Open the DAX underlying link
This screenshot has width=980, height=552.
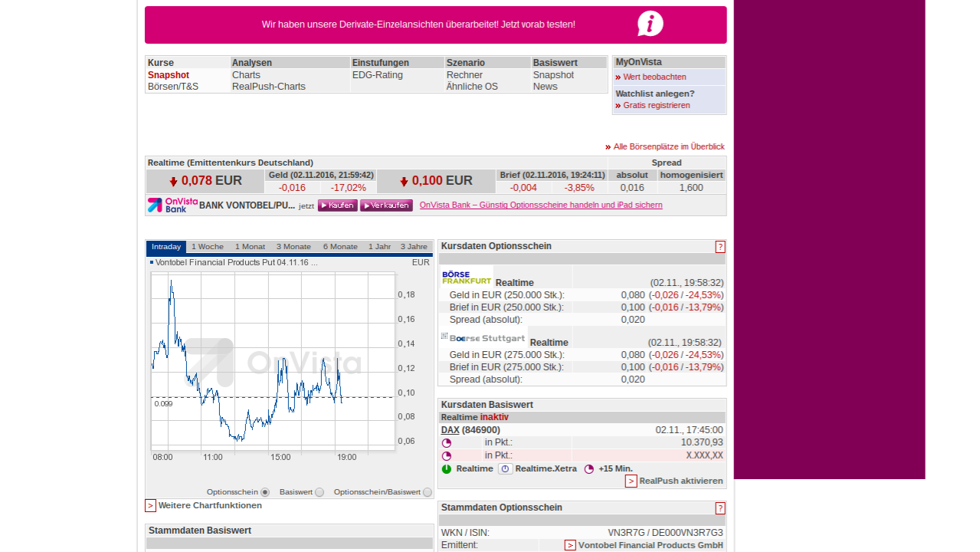(451, 430)
